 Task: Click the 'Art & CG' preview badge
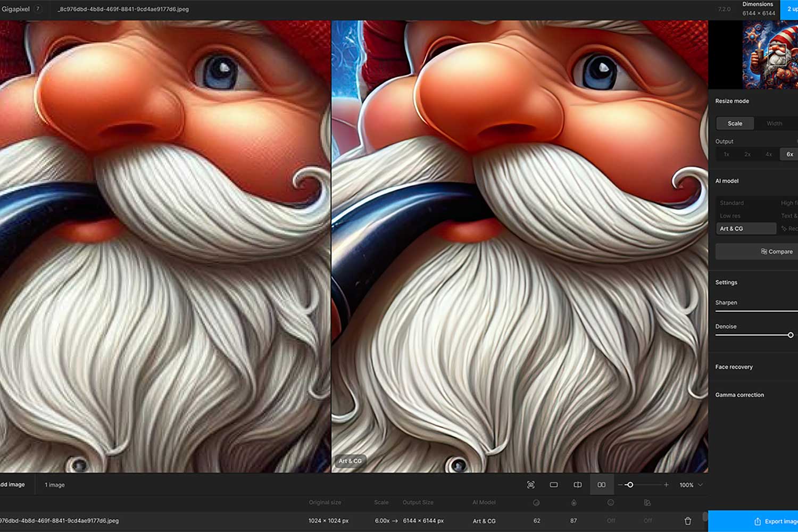pos(350,461)
